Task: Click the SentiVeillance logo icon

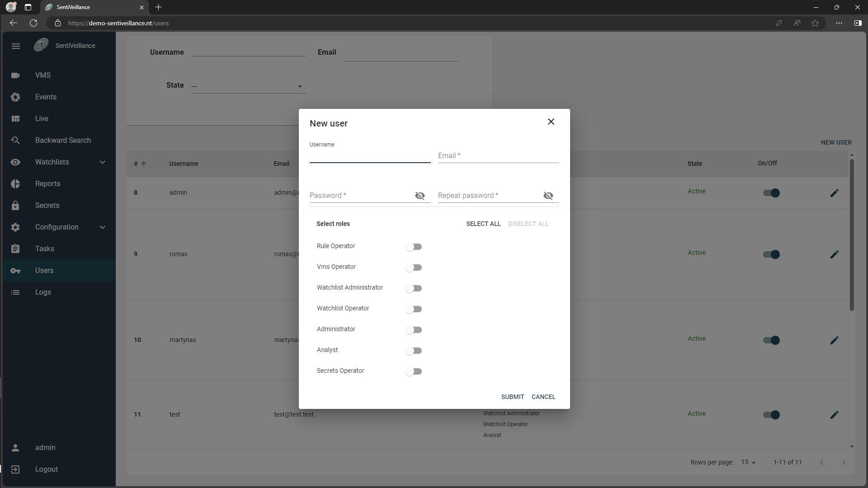Action: (x=41, y=45)
